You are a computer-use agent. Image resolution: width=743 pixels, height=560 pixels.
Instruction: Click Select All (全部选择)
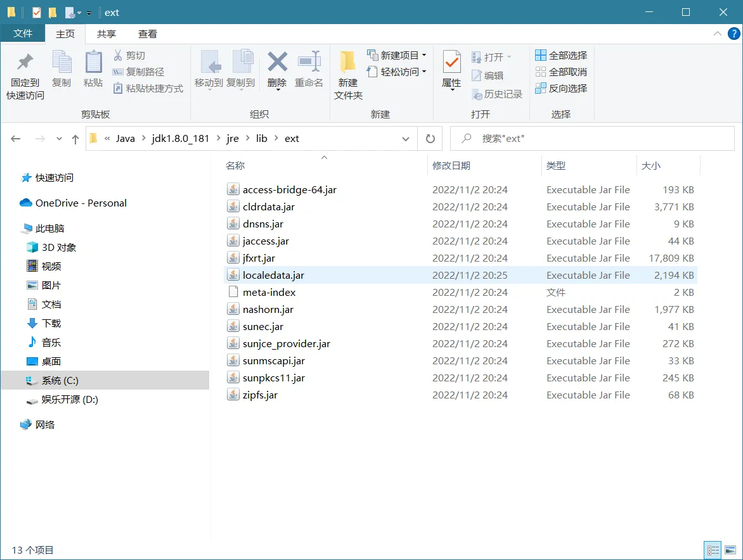coord(561,55)
